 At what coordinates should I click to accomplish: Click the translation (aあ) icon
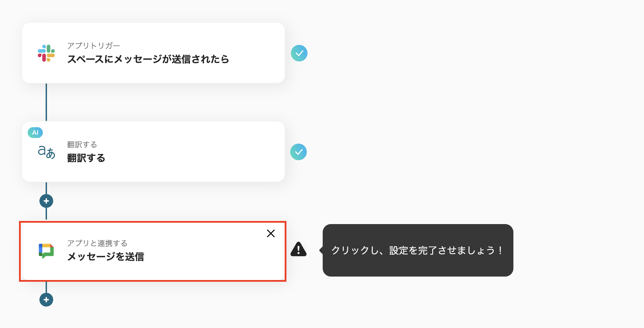(x=47, y=152)
